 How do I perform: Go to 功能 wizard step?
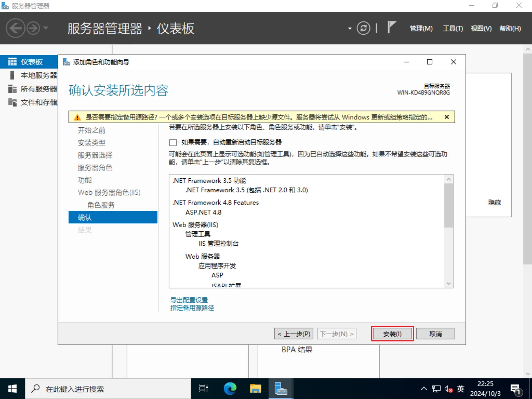point(85,180)
